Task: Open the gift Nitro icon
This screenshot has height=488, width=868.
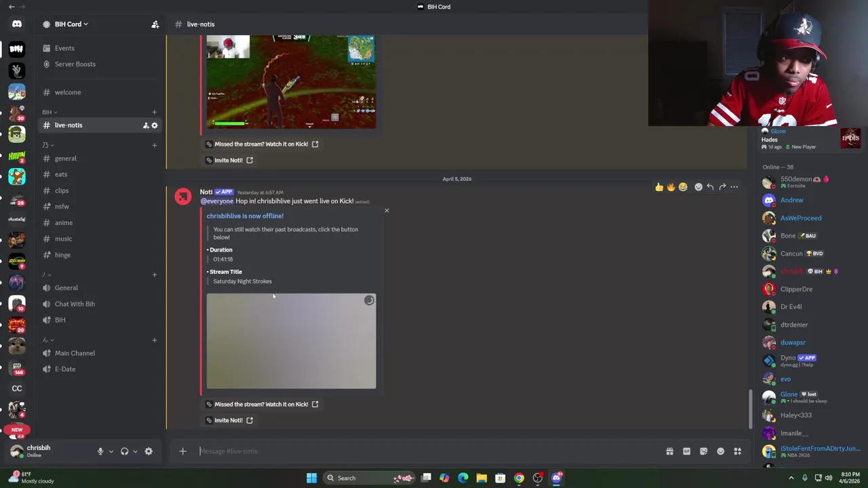Action: pyautogui.click(x=669, y=451)
